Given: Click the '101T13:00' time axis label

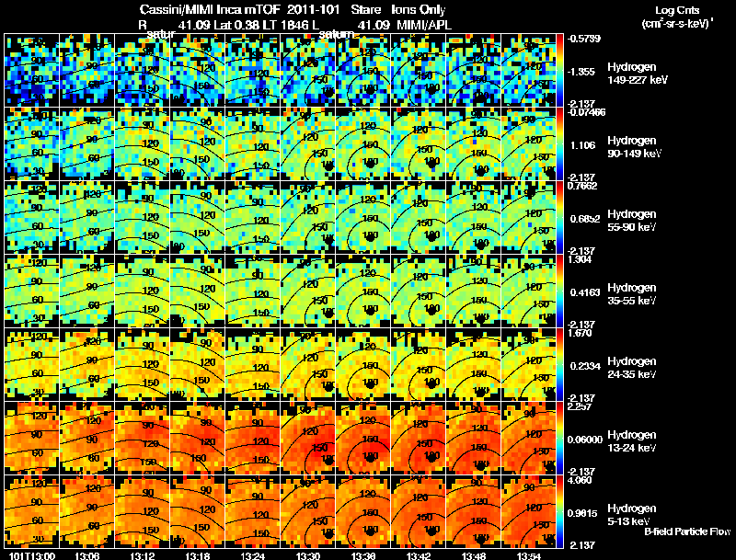Looking at the screenshot, I should pyautogui.click(x=32, y=556).
